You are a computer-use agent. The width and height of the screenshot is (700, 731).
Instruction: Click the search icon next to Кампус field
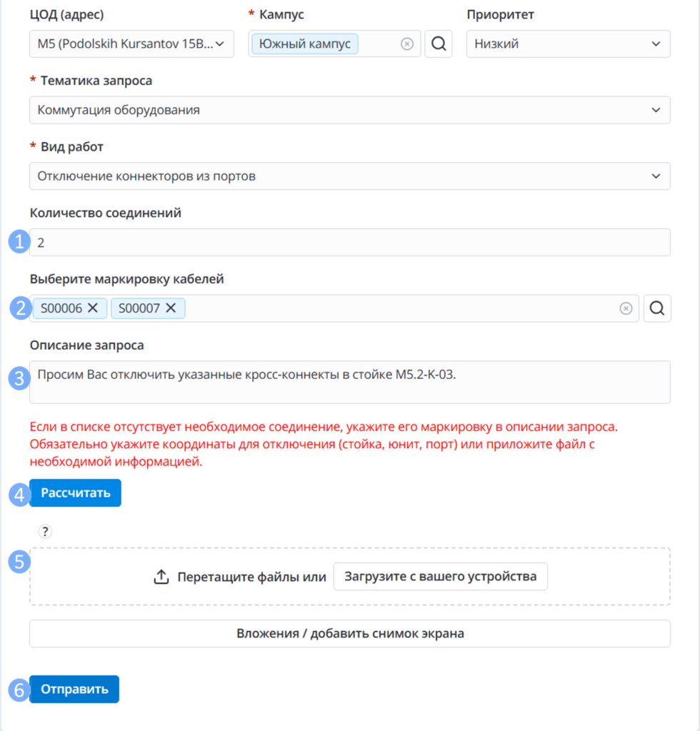pyautogui.click(x=439, y=44)
